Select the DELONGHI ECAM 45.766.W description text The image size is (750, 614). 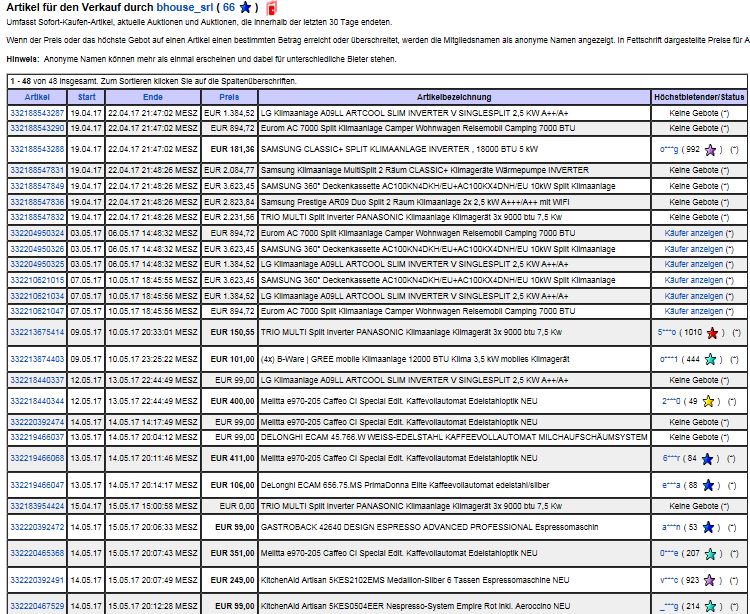[x=454, y=437]
